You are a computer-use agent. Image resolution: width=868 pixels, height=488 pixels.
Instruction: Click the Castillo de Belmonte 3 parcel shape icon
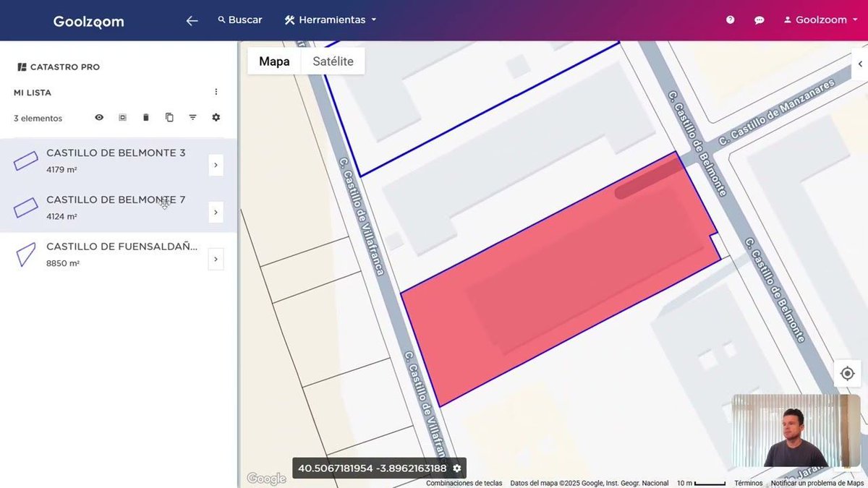pyautogui.click(x=26, y=161)
